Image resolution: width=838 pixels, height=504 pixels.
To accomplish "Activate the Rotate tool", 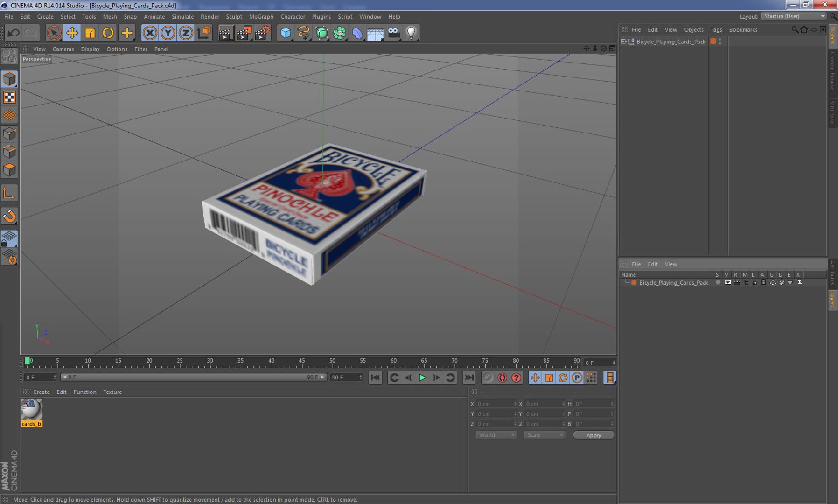I will coord(108,33).
